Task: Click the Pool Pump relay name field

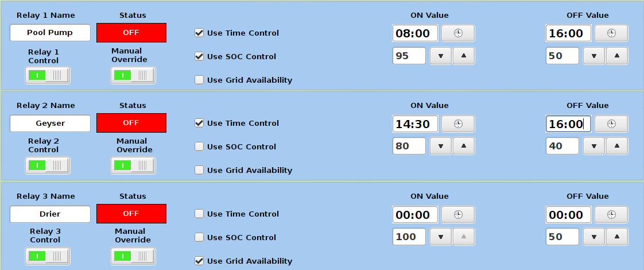Action: [50, 33]
